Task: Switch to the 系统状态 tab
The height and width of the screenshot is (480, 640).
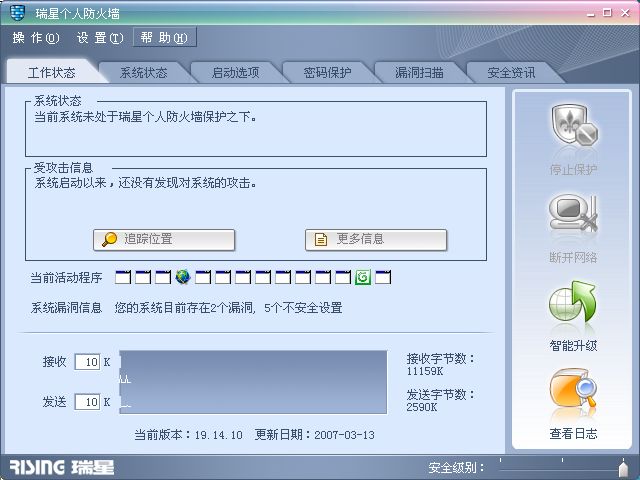Action: 144,73
